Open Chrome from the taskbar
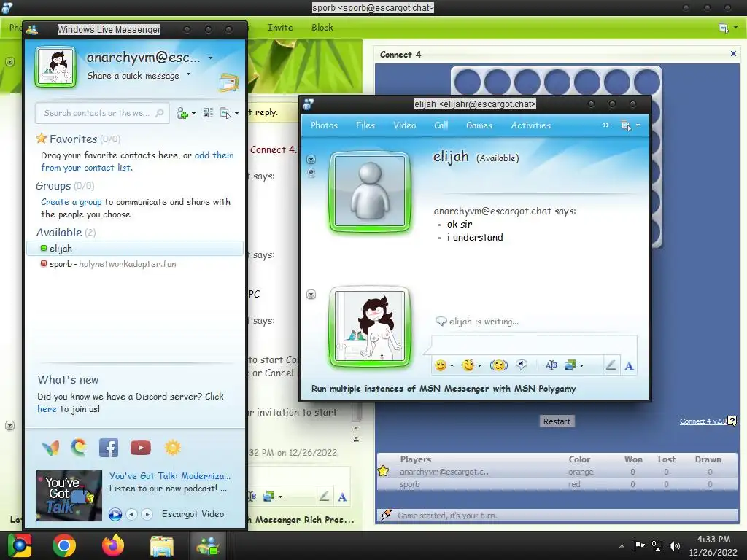Image resolution: width=747 pixels, height=560 pixels. tap(64, 545)
